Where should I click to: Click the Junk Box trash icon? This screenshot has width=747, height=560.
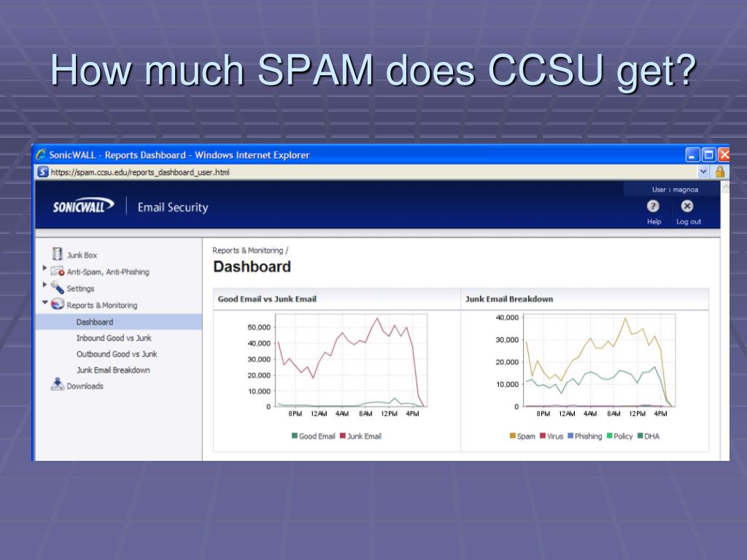click(x=57, y=254)
